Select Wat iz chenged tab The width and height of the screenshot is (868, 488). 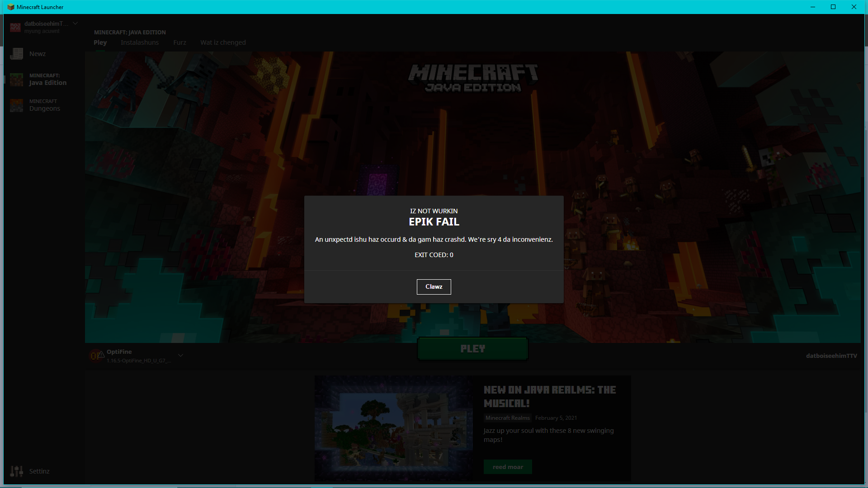click(223, 42)
